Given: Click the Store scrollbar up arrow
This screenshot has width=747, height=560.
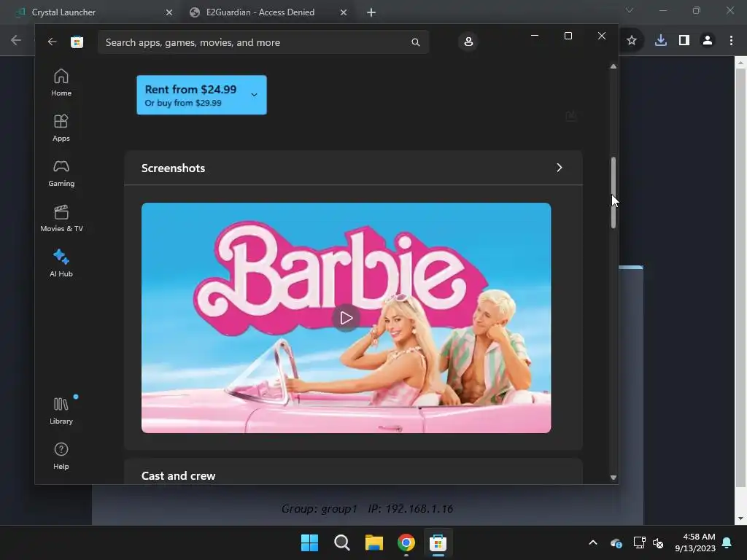Looking at the screenshot, I should pyautogui.click(x=613, y=66).
